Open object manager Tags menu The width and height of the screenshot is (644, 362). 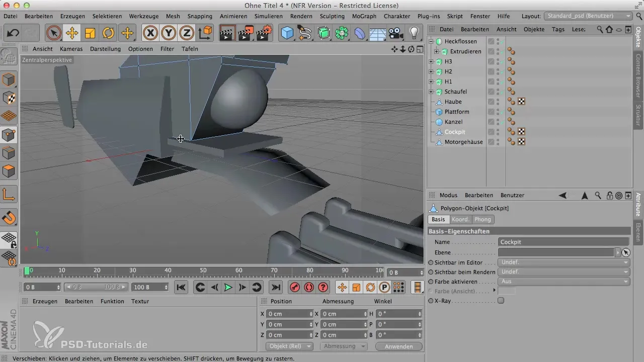558,29
